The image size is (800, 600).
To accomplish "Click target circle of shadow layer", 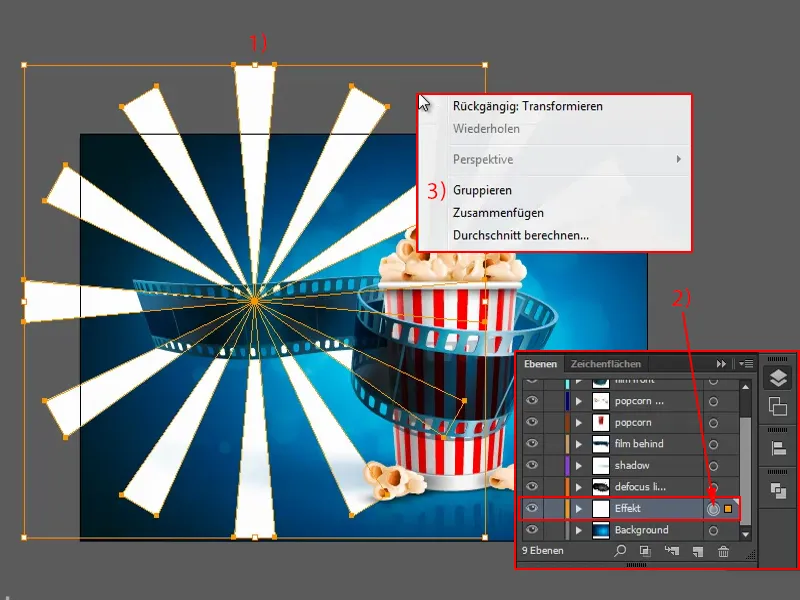I will 713,466.
